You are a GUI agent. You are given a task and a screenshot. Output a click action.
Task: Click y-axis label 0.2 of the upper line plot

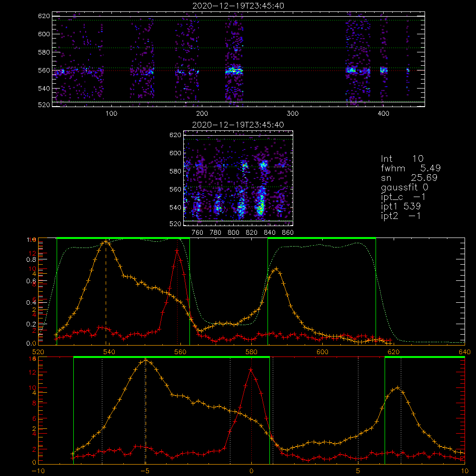31,324
